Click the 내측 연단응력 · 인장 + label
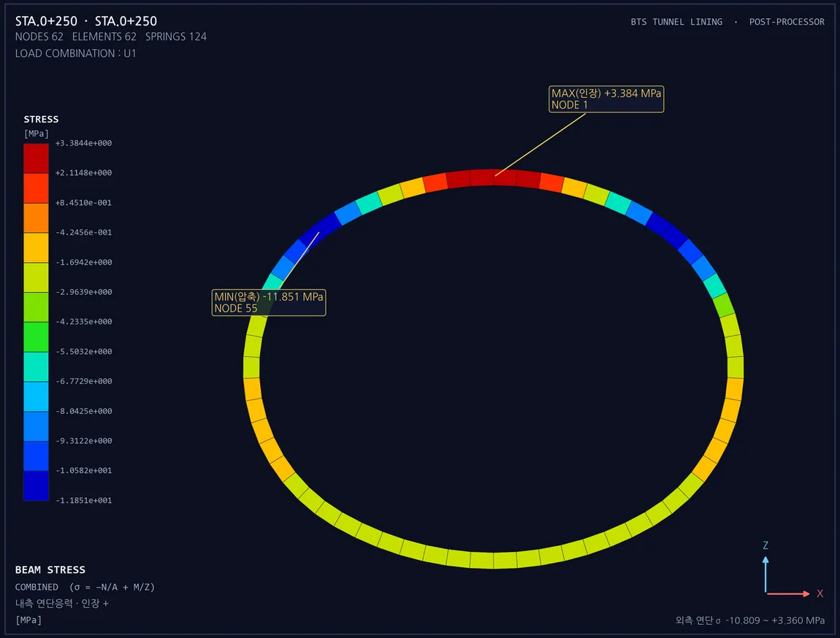This screenshot has height=638, width=840. click(x=61, y=603)
